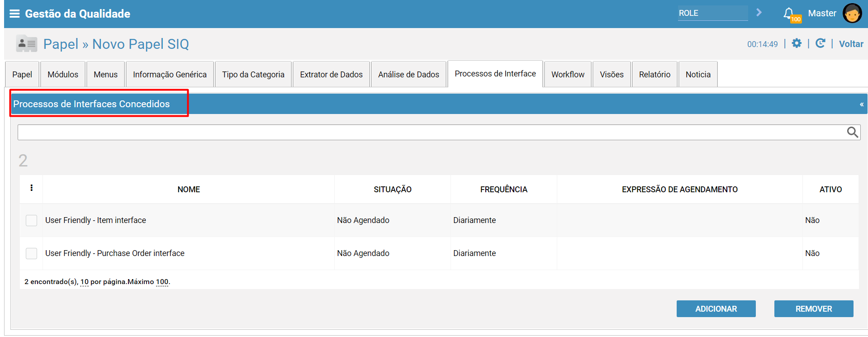Click the Master username label
868x337 pixels.
[x=822, y=13]
